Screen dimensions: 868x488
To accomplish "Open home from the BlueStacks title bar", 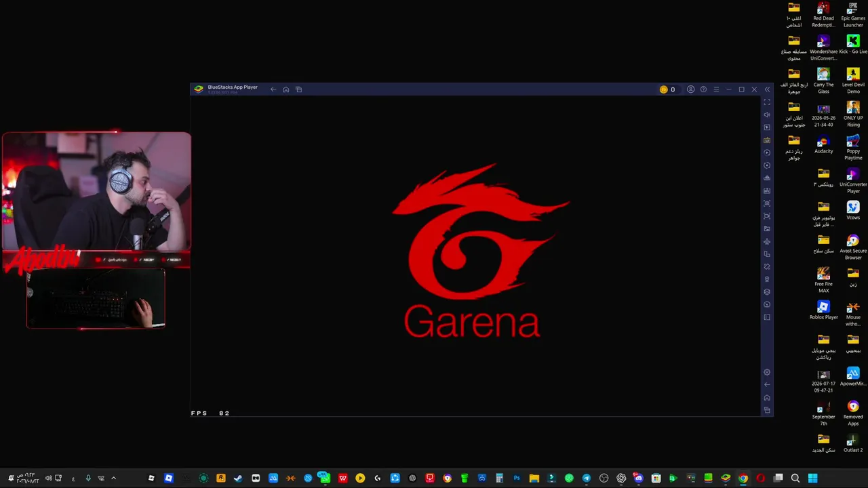I will [286, 89].
